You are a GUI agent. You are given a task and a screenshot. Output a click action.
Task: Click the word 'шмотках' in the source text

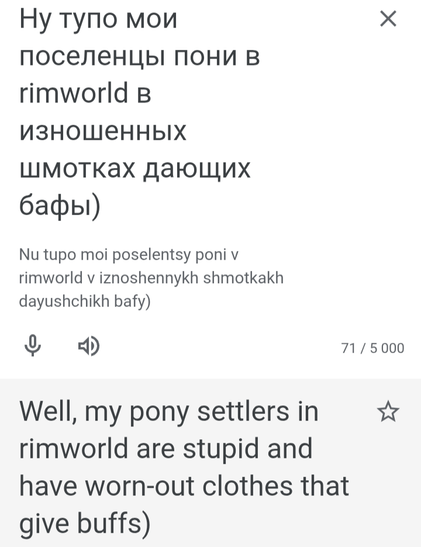77,169
